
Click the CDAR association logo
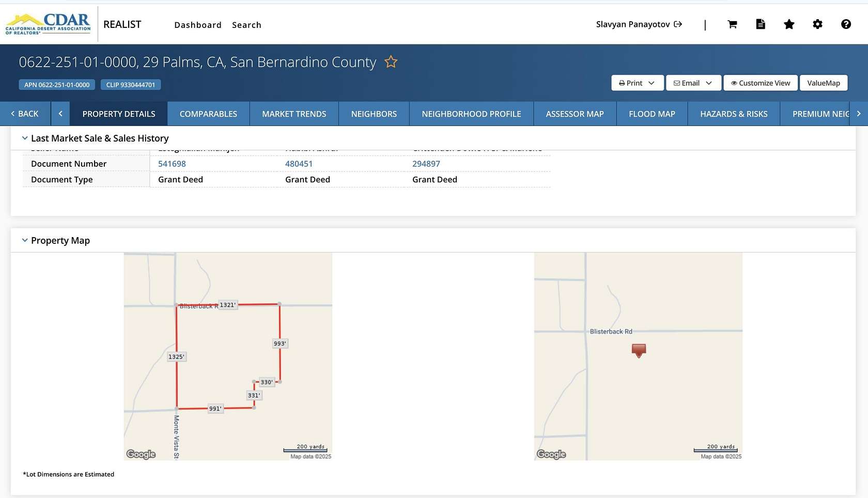(x=48, y=23)
